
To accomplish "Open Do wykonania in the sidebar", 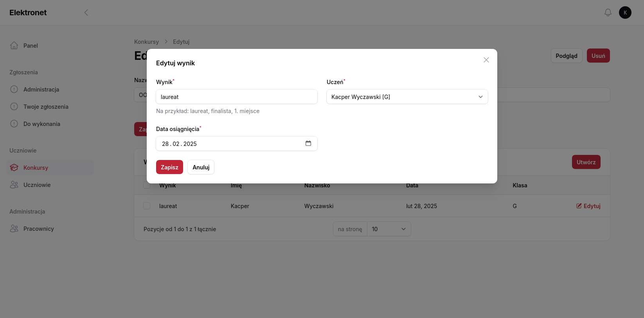I will point(42,124).
